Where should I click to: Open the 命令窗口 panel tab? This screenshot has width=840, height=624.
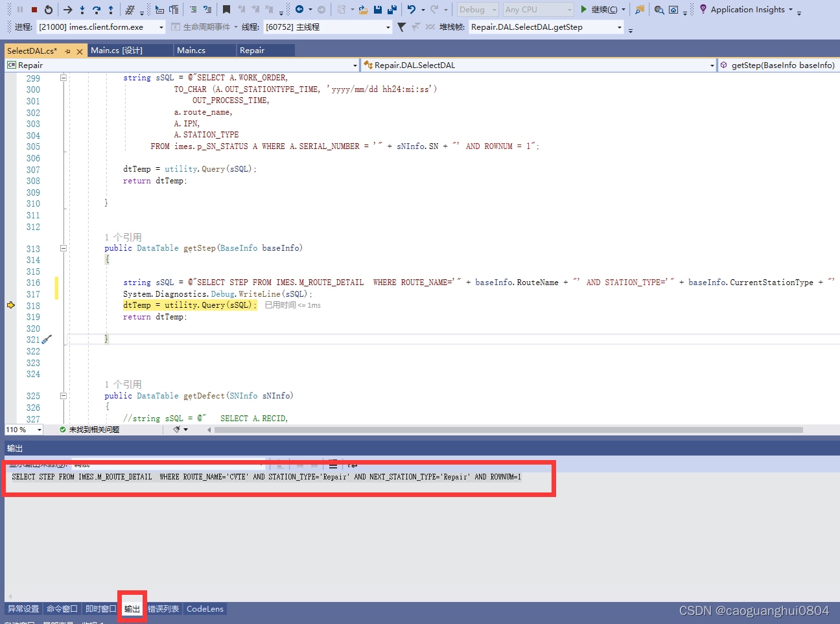[x=62, y=609]
